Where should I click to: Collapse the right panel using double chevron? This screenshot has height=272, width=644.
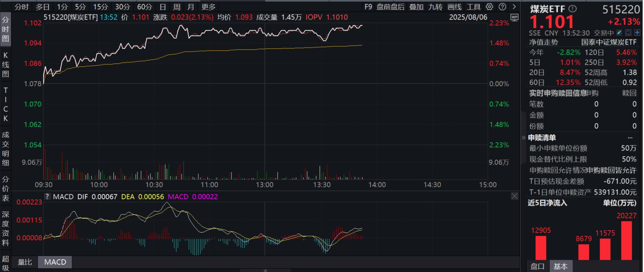[x=524, y=138]
